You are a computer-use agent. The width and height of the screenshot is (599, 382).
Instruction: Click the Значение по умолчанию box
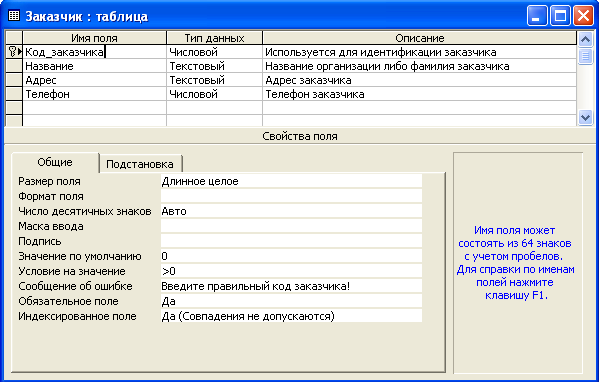[x=291, y=256]
